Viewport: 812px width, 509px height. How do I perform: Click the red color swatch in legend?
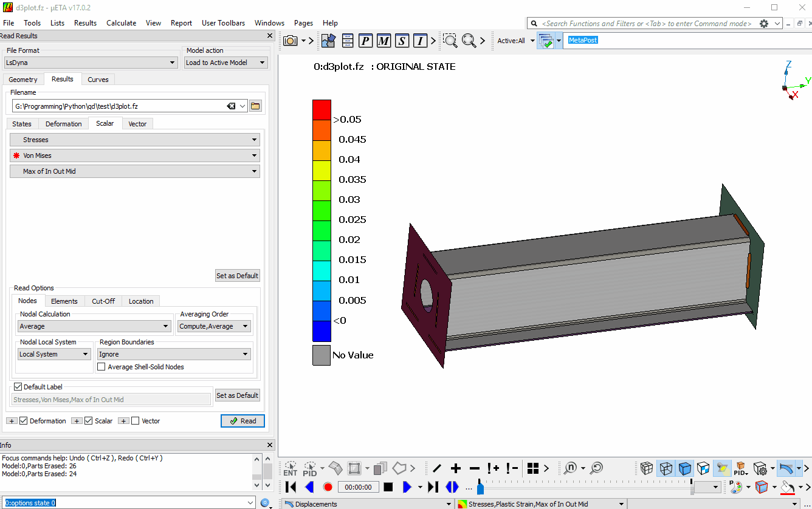tap(322, 110)
